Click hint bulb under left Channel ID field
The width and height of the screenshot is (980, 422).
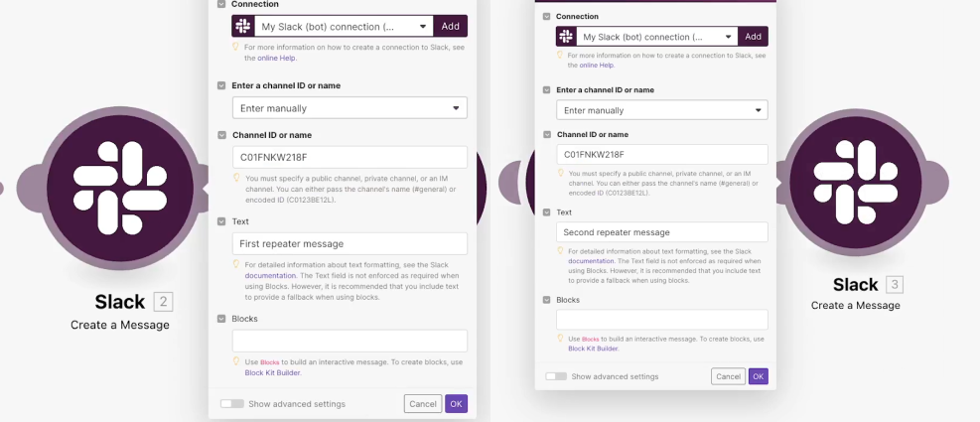click(x=237, y=178)
